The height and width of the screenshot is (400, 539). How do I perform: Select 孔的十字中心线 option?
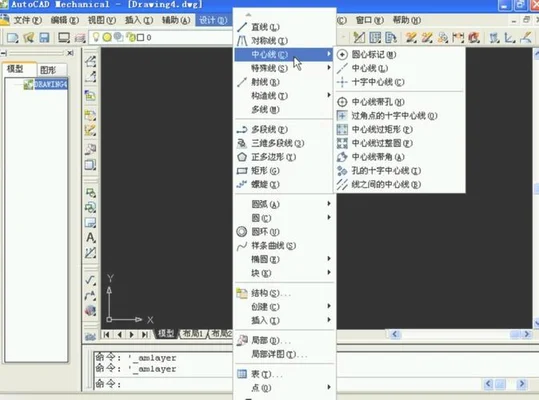(399, 170)
